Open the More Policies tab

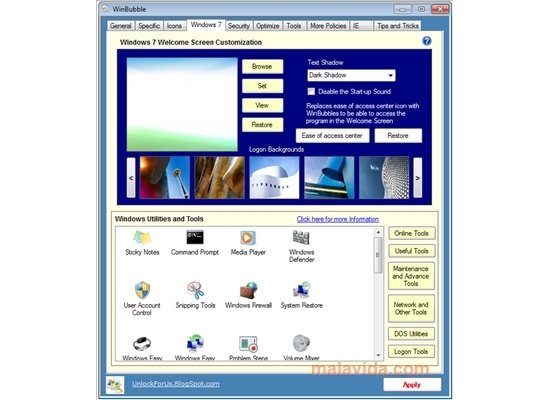[328, 26]
